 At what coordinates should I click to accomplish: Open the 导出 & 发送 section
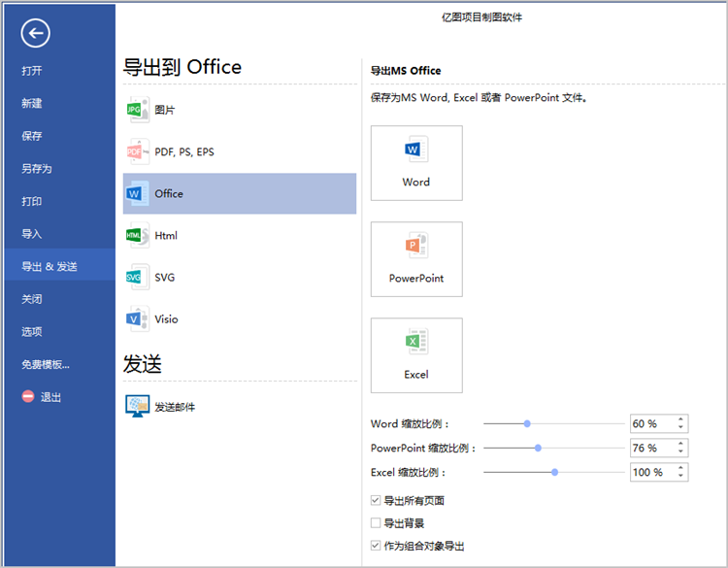tap(59, 266)
